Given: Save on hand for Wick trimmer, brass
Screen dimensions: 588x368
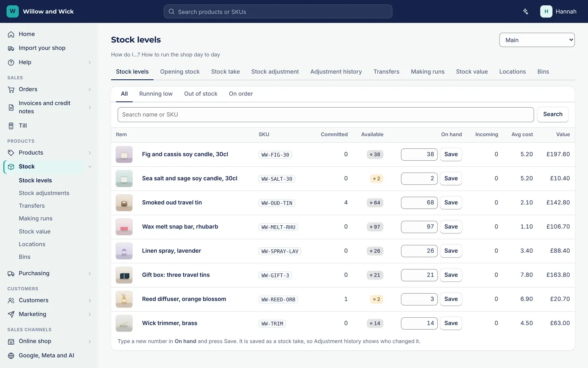Looking at the screenshot, I should tap(451, 323).
